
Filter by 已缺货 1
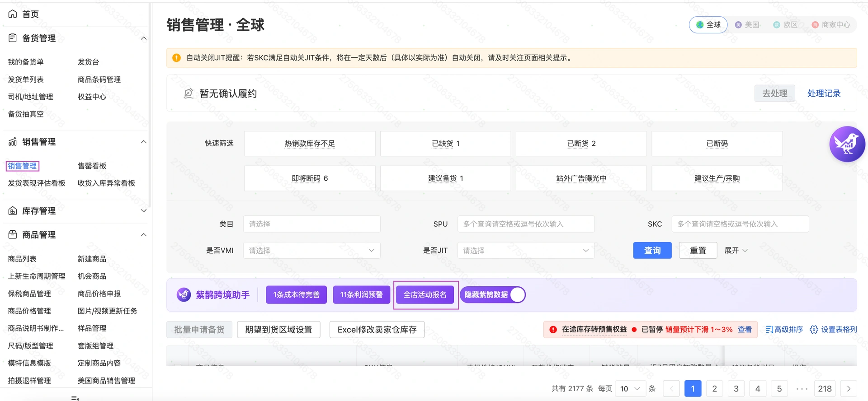445,144
